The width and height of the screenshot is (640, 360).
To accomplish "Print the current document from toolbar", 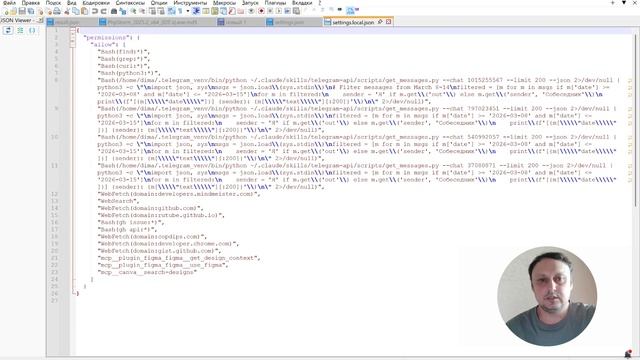I will (x=57, y=11).
